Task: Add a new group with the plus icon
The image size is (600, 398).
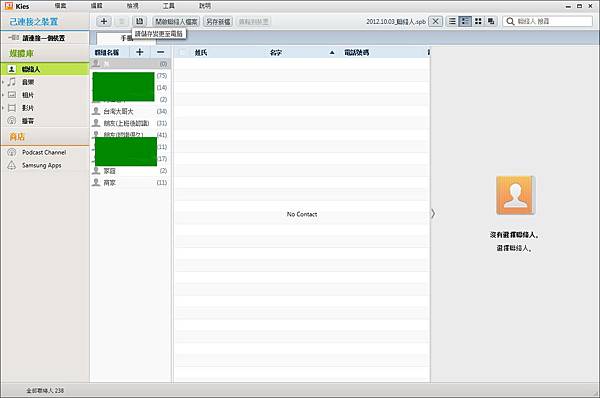Action: 140,52
